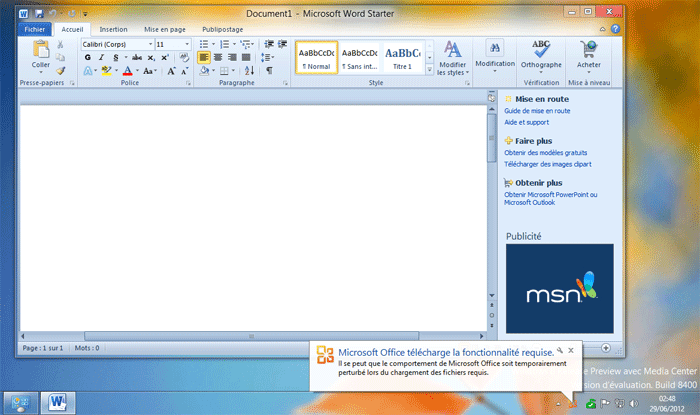Open Télécharger des images clipart link
This screenshot has height=415, width=700.
click(x=548, y=164)
